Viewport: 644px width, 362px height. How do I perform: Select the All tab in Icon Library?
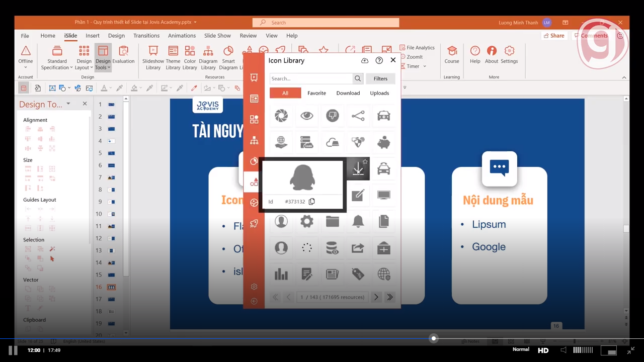tap(285, 93)
